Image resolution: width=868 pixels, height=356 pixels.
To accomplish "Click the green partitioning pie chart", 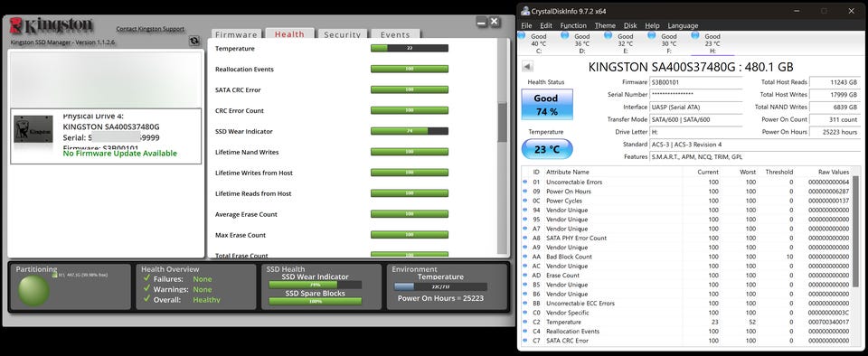I will point(33,290).
